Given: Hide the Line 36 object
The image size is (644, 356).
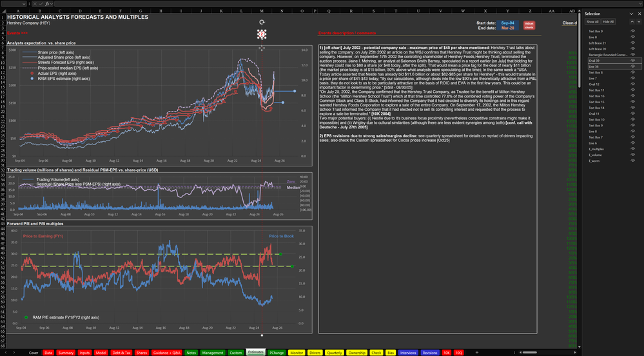Looking at the screenshot, I should tap(632, 66).
